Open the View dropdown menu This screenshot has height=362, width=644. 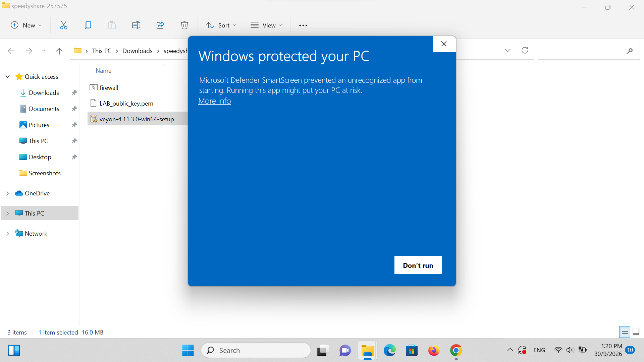[267, 25]
